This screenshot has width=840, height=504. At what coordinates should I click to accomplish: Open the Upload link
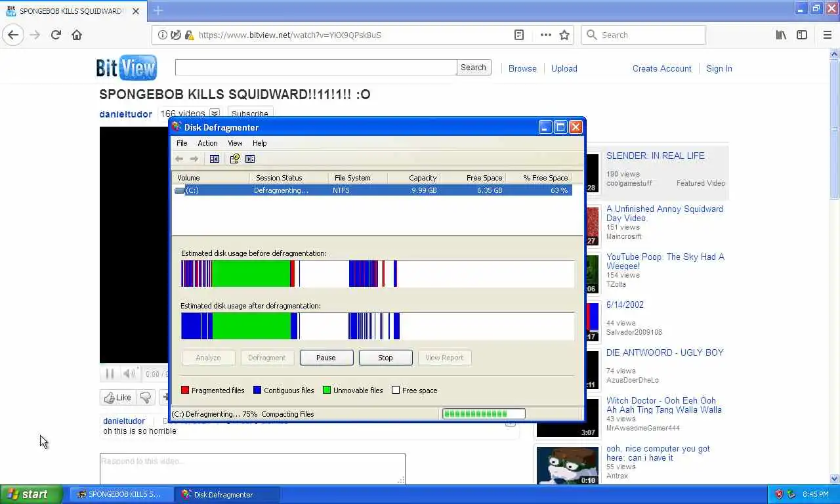(564, 68)
